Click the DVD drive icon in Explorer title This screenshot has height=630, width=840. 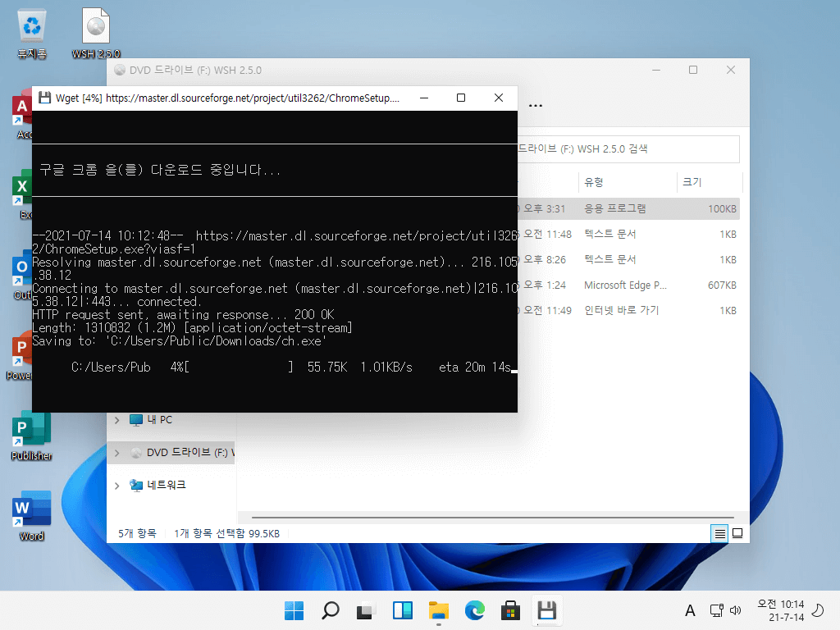120,71
